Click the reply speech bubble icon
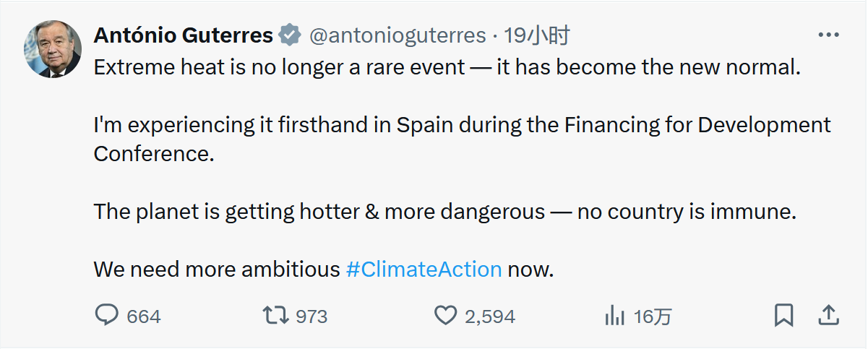The image size is (868, 349). (x=107, y=315)
